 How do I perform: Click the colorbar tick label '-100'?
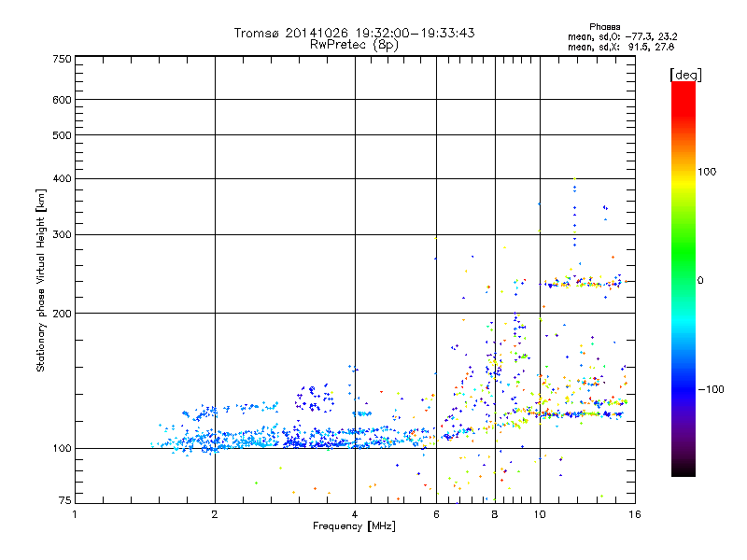click(711, 389)
